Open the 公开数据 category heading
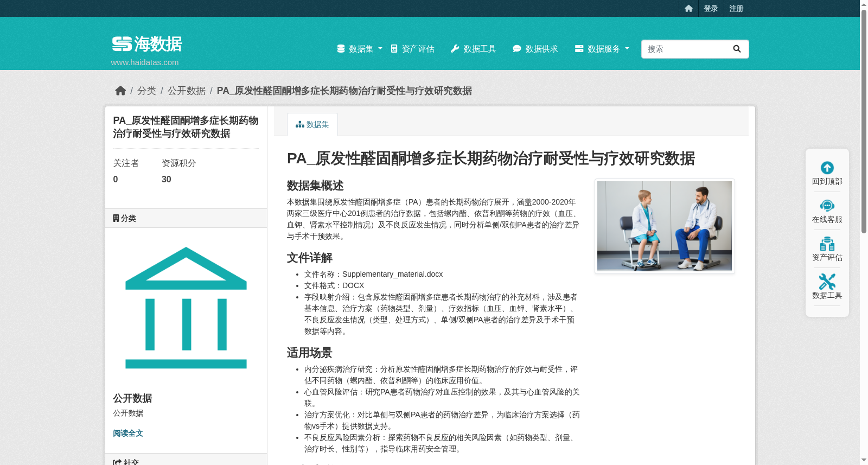This screenshot has width=868, height=465. 132,398
